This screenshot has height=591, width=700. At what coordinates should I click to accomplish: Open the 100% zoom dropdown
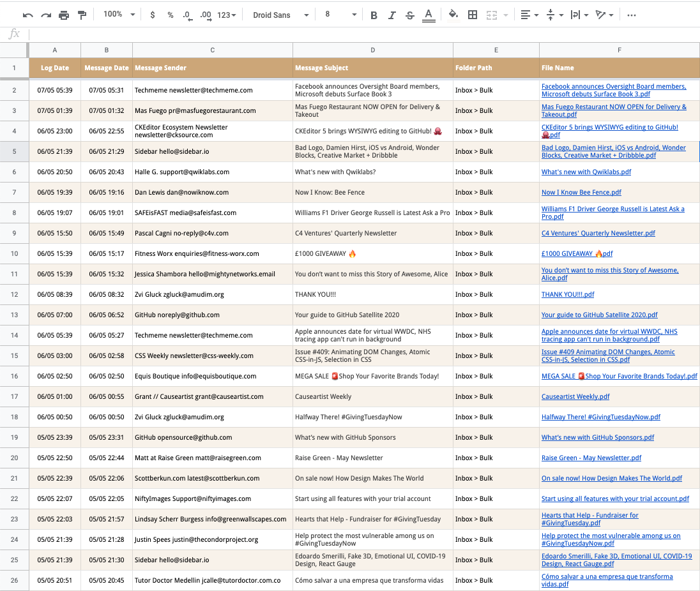point(119,15)
